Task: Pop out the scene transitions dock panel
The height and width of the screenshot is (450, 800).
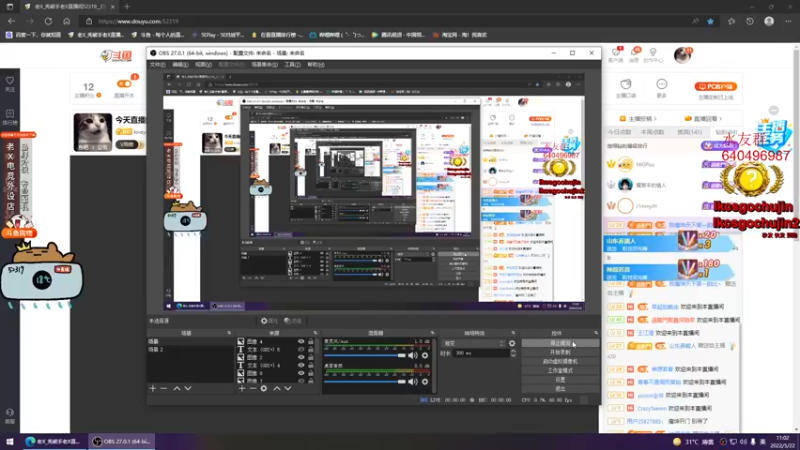Action: pyautogui.click(x=513, y=333)
